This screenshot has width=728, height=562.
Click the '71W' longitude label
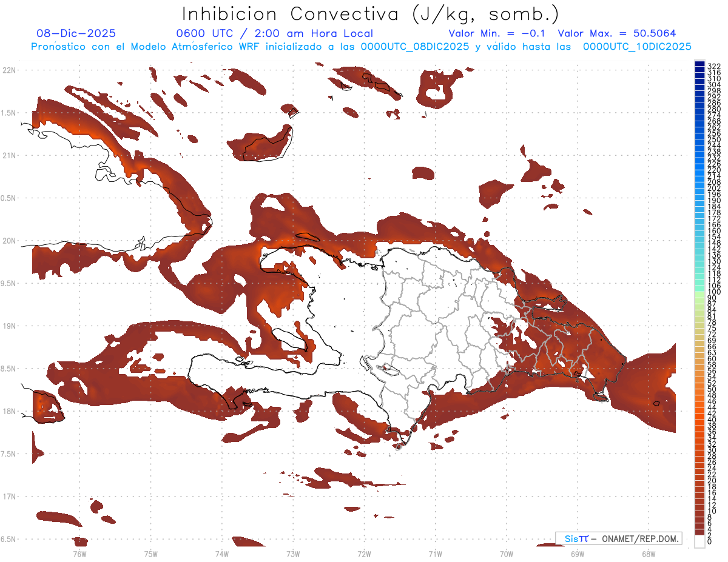coord(435,554)
